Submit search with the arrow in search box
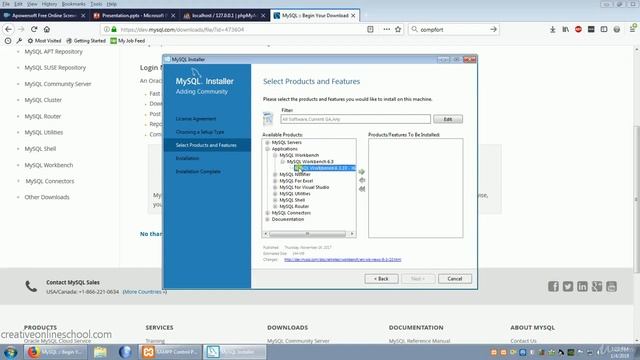The width and height of the screenshot is (640, 360). [x=493, y=29]
